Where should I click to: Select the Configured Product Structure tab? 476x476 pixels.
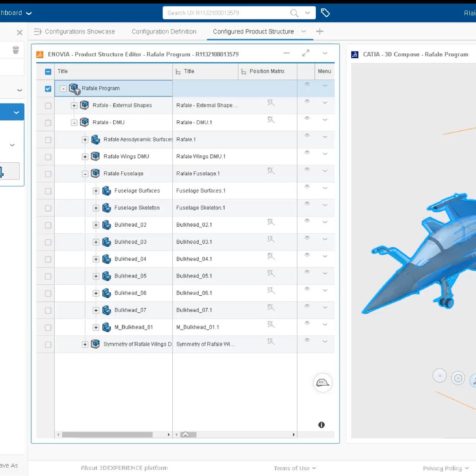253,32
